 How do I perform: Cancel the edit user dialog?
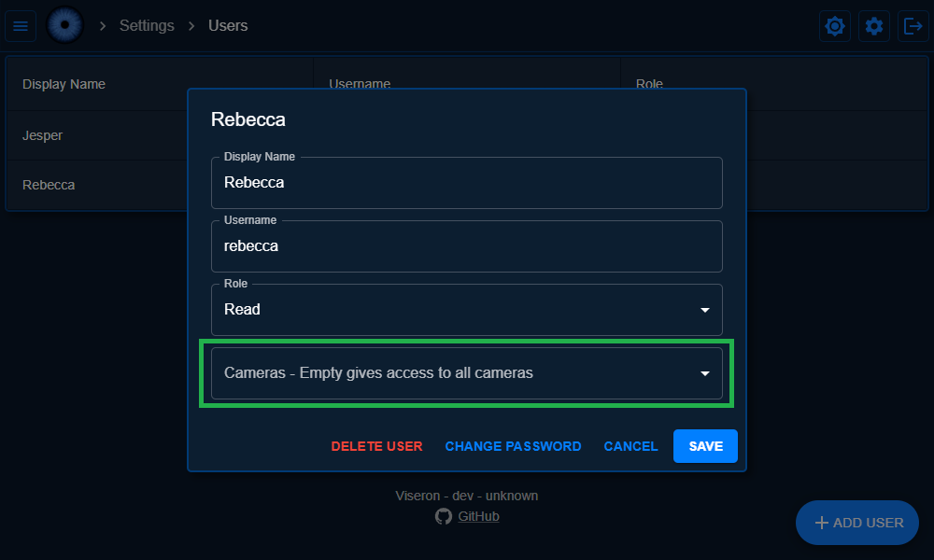point(630,446)
